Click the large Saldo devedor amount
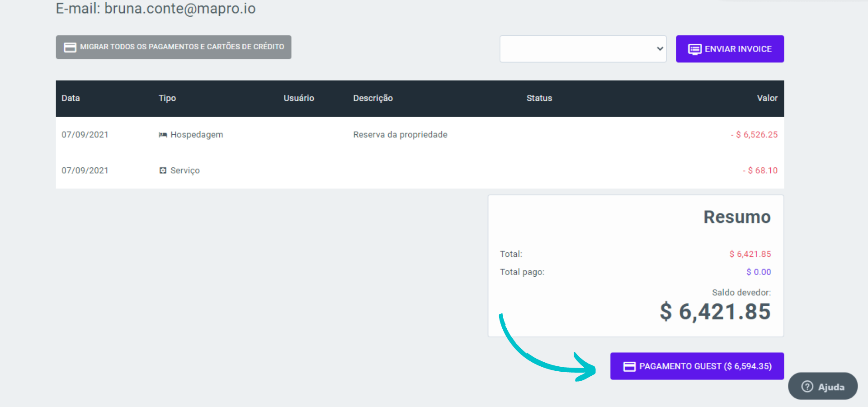 715,312
